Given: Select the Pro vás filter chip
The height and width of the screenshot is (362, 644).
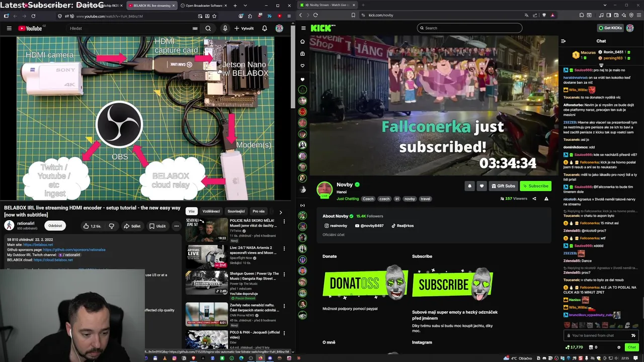Looking at the screenshot, I should point(259,211).
